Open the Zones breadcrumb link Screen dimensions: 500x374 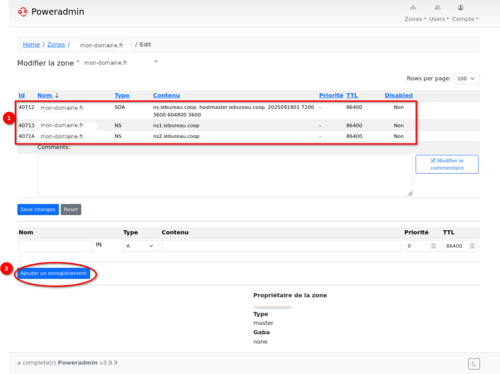56,45
